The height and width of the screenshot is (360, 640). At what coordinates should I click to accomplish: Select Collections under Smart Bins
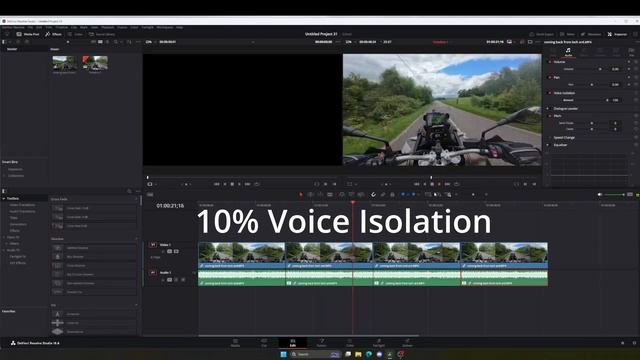(16, 176)
